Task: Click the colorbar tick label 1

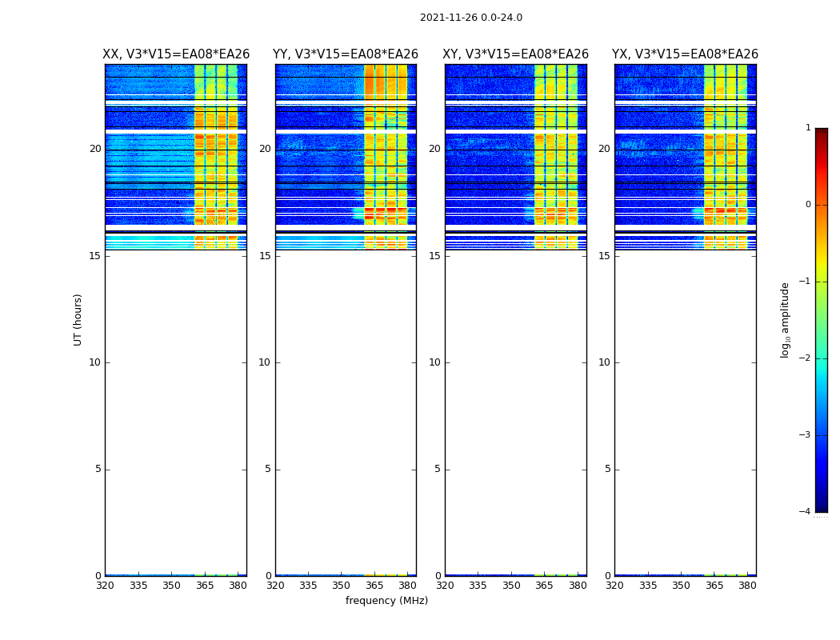Action: (808, 128)
